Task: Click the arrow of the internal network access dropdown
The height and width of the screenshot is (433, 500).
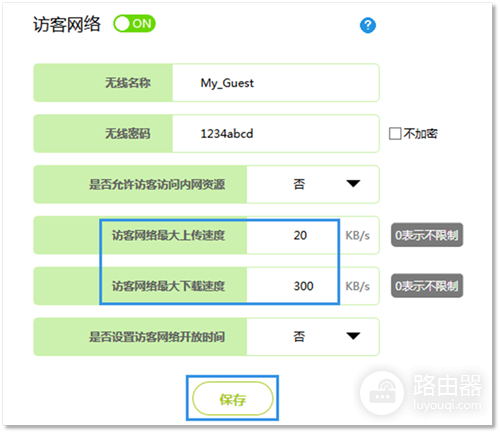Action: (353, 184)
